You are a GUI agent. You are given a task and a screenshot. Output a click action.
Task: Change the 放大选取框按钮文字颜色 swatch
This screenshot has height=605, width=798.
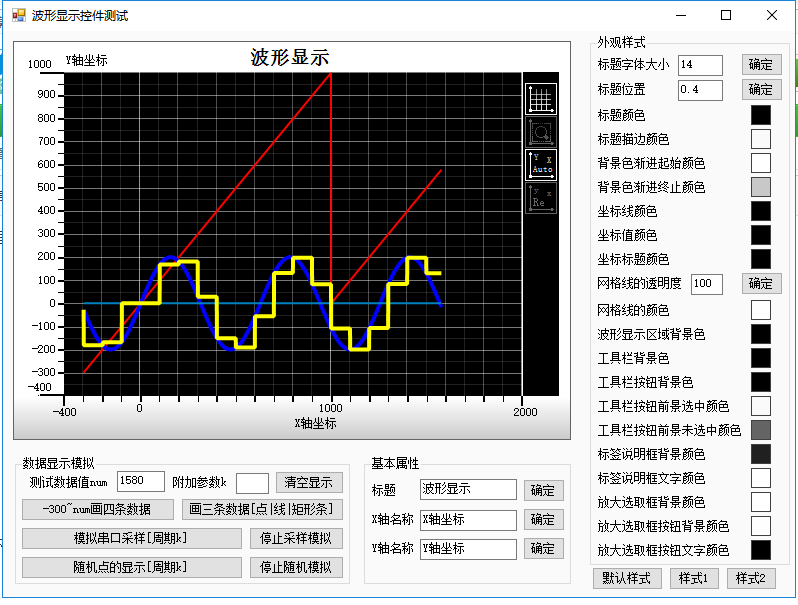761,550
